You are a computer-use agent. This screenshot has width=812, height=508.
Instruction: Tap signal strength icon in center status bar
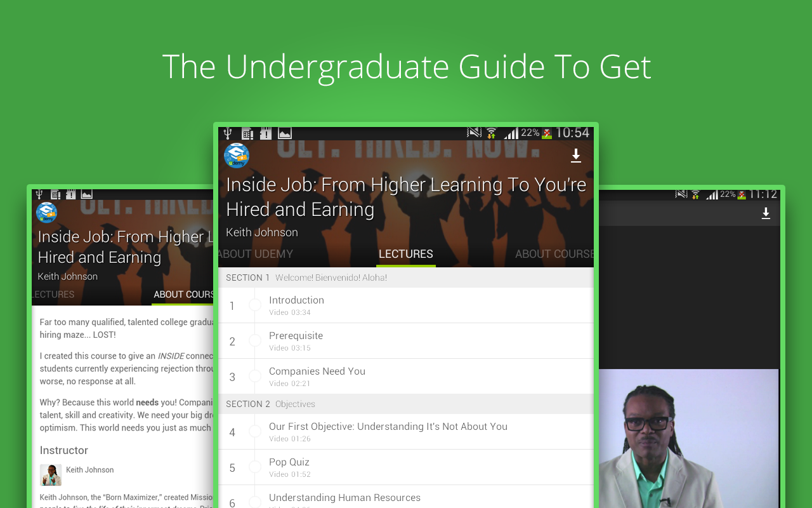(x=511, y=133)
